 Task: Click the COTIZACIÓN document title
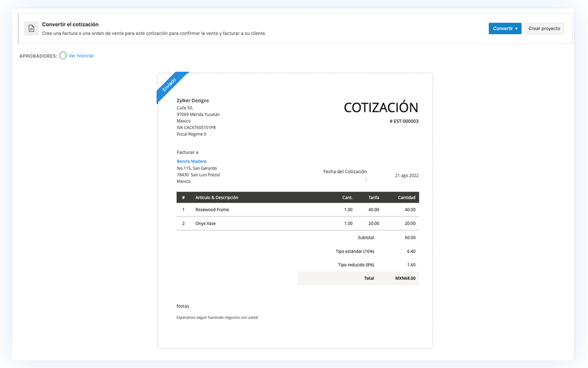pyautogui.click(x=381, y=107)
